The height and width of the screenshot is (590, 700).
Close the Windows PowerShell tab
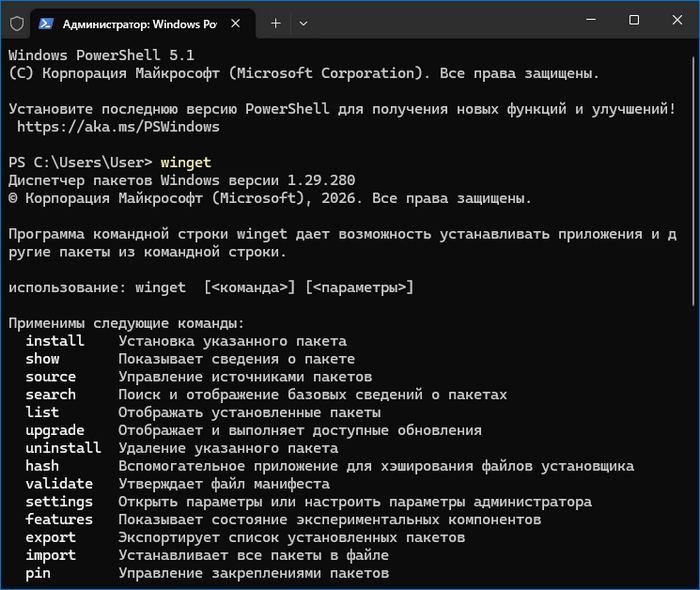click(235, 24)
